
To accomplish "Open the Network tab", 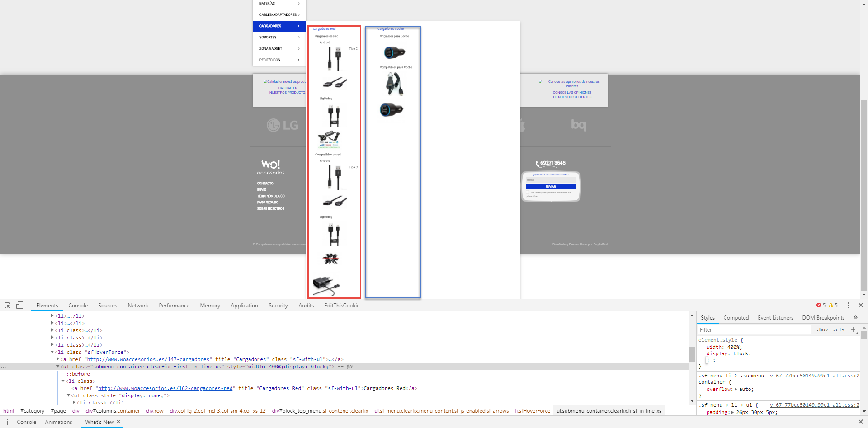I will (138, 306).
